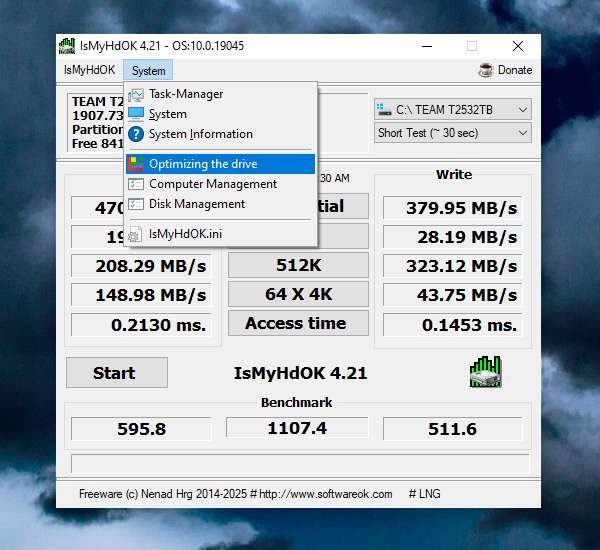
Task: Click the 28.19 MB/s write value
Action: point(452,237)
